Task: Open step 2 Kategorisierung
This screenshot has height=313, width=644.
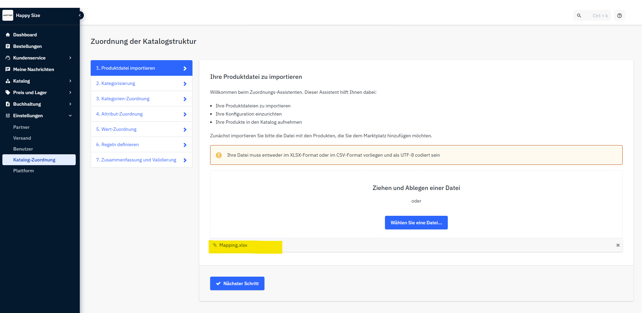Action: [141, 83]
